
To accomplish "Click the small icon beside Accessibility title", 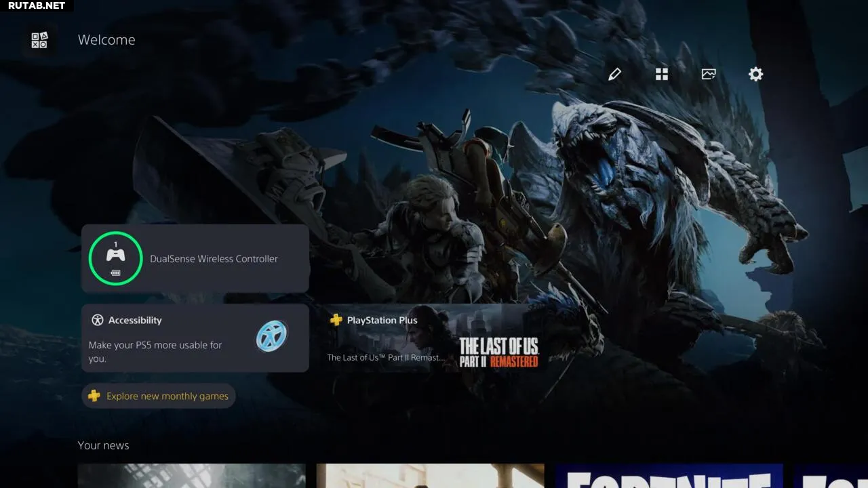I will click(98, 321).
